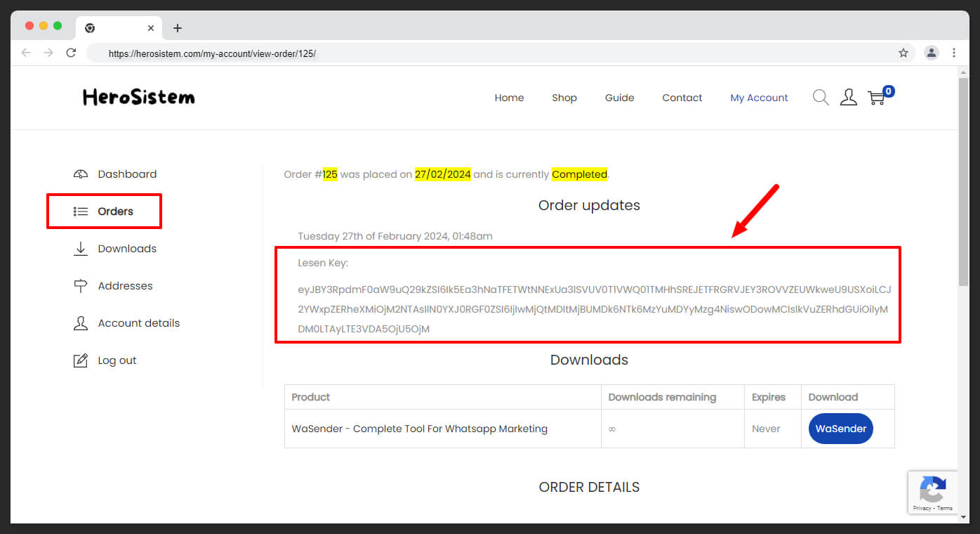
Task: Open Addresses in account sidebar
Action: (125, 286)
